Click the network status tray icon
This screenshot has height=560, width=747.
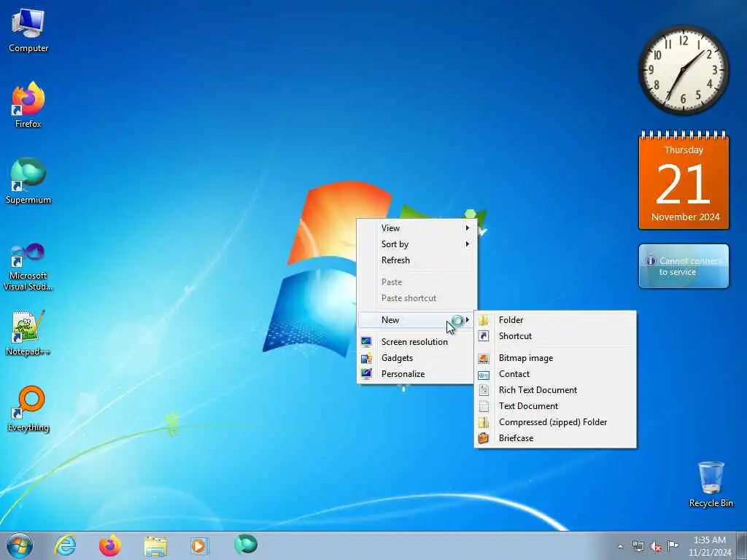tap(638, 547)
